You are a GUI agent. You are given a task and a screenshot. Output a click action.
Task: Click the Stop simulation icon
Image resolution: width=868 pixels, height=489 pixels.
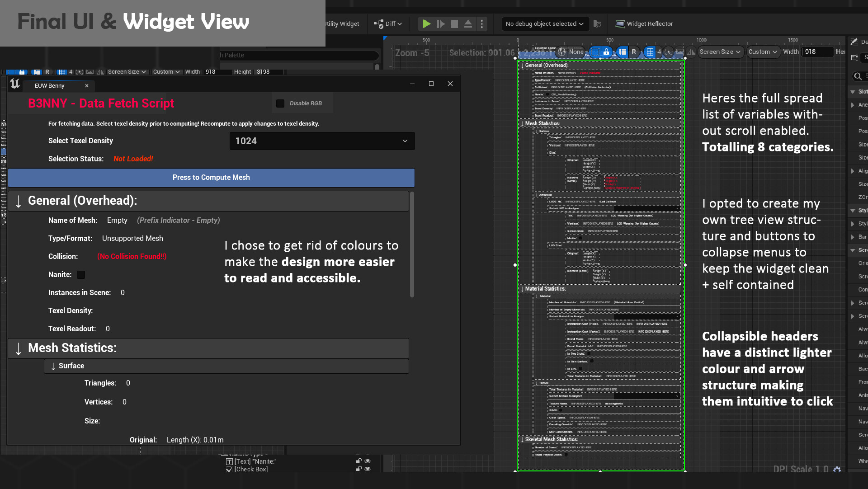454,24
